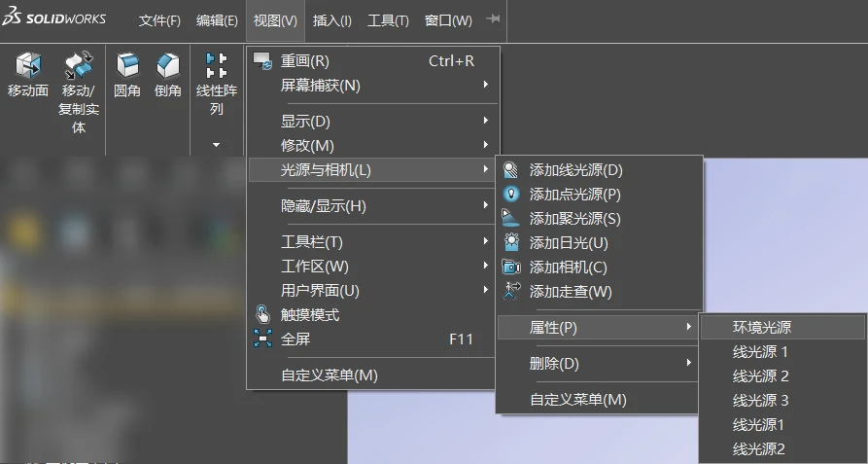
Task: Open the 编辑(E) menu
Action: [x=217, y=20]
